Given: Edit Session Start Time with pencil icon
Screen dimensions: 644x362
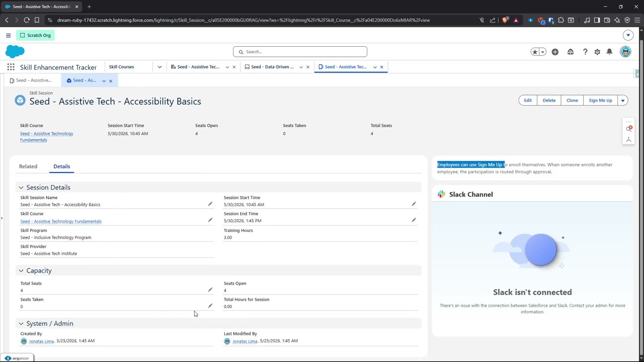Looking at the screenshot, I should pyautogui.click(x=414, y=204).
